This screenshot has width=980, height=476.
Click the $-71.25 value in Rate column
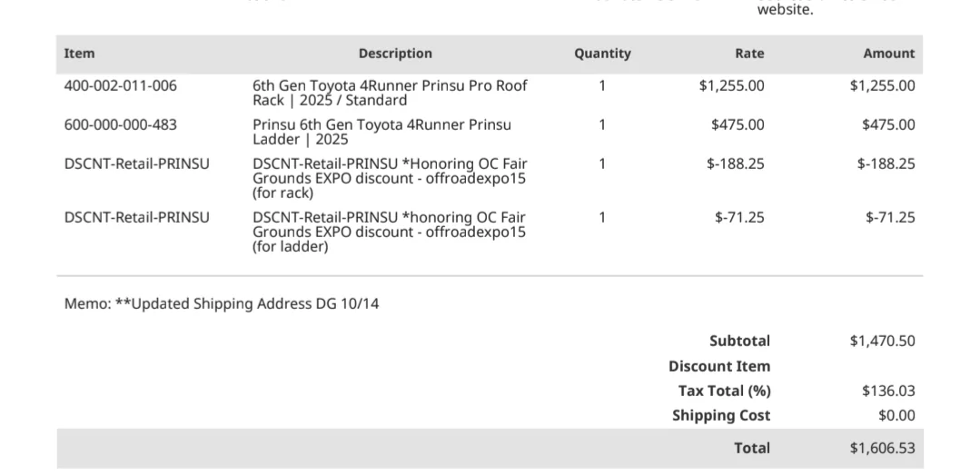click(739, 218)
